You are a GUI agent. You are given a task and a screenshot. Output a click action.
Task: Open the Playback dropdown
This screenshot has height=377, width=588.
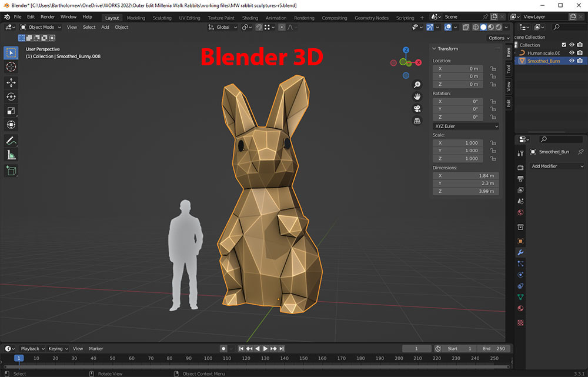point(32,349)
